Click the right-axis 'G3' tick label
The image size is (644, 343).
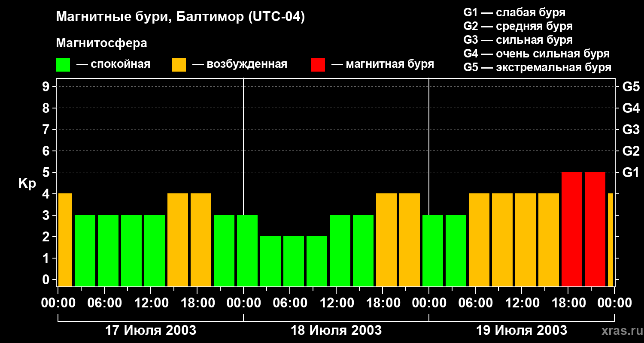pyautogui.click(x=631, y=129)
